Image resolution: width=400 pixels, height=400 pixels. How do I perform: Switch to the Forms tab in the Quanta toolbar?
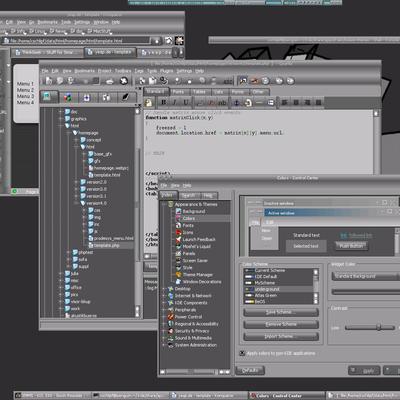click(238, 92)
